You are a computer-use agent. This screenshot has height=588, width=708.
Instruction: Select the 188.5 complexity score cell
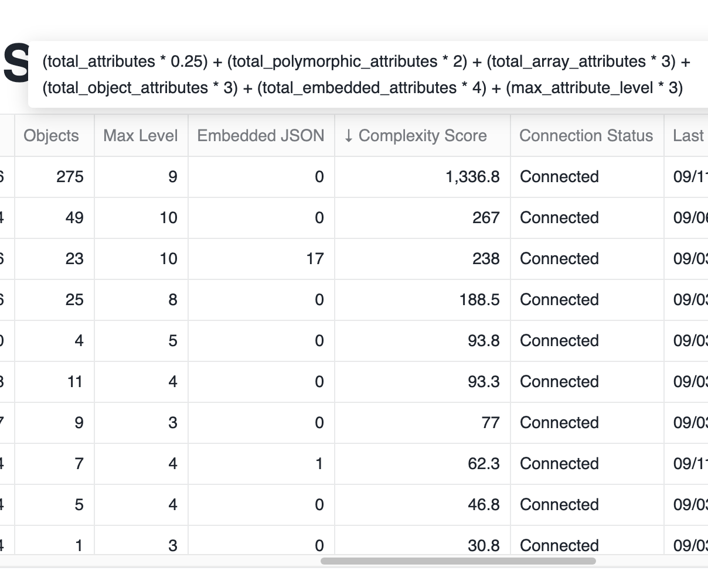(479, 300)
